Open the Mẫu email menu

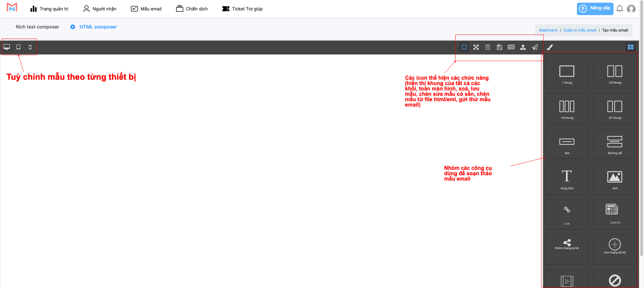tap(146, 9)
